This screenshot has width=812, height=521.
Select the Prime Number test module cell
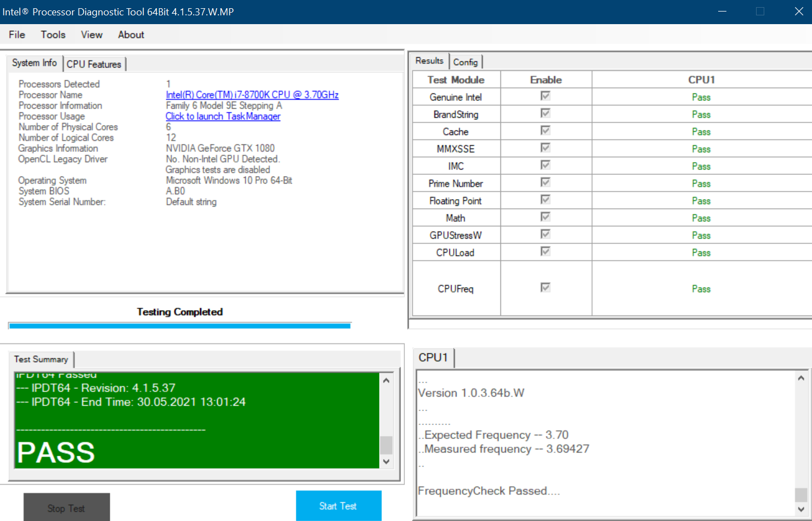point(456,183)
